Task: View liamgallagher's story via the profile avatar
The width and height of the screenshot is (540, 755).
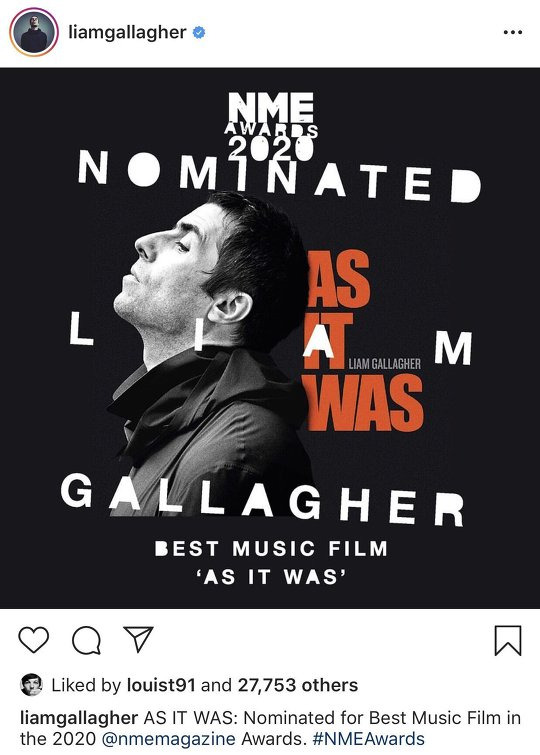Action: [x=34, y=33]
